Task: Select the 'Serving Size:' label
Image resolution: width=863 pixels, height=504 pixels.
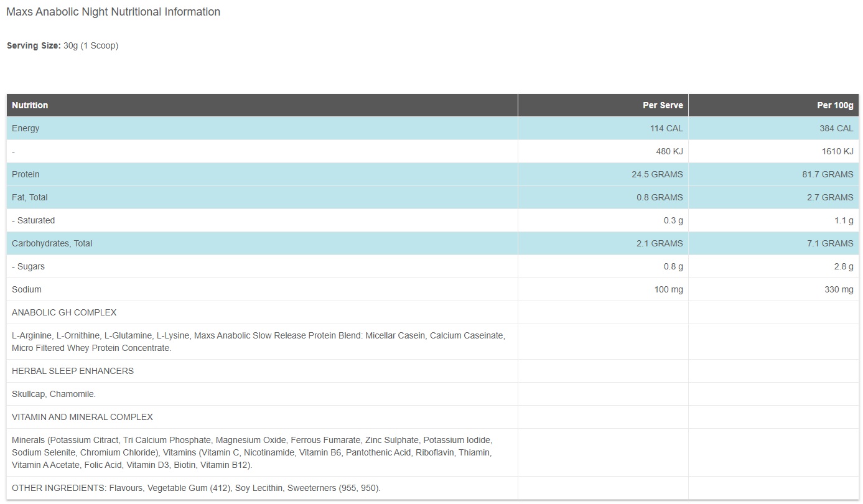Action: tap(34, 45)
